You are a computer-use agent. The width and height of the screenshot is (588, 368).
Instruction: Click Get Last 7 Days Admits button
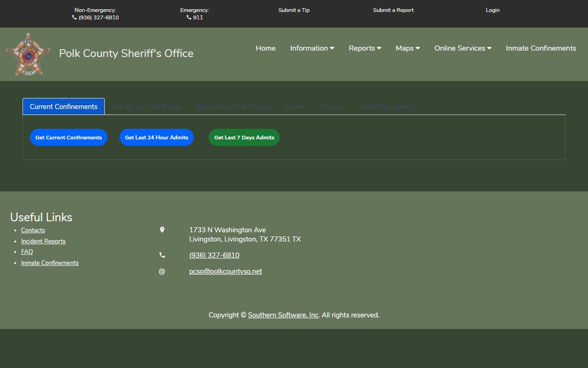[x=244, y=138]
